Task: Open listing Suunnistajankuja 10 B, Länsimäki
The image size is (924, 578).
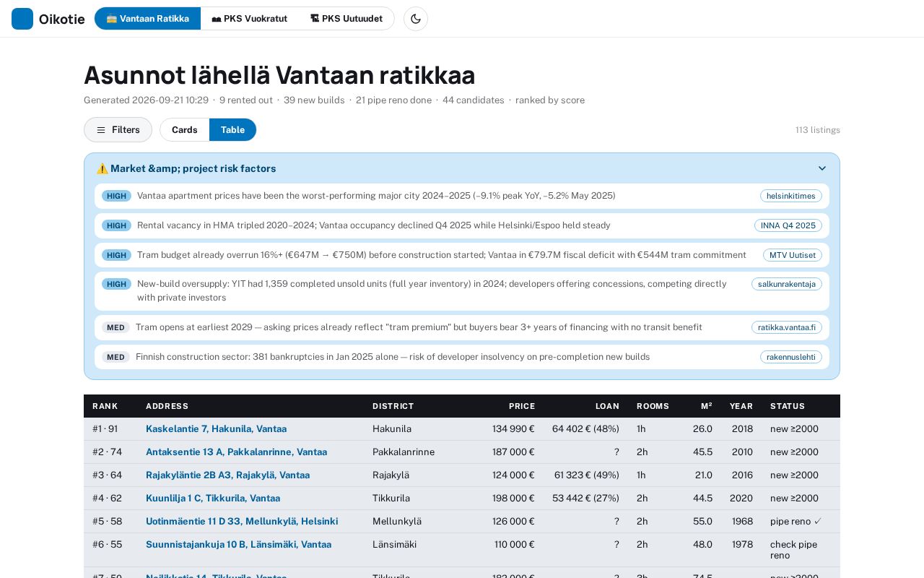Action: click(238, 545)
